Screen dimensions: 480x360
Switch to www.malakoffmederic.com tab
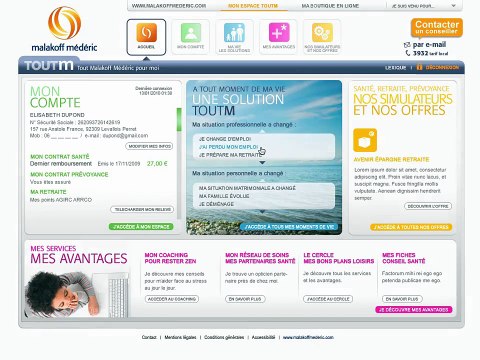pyautogui.click(x=169, y=6)
